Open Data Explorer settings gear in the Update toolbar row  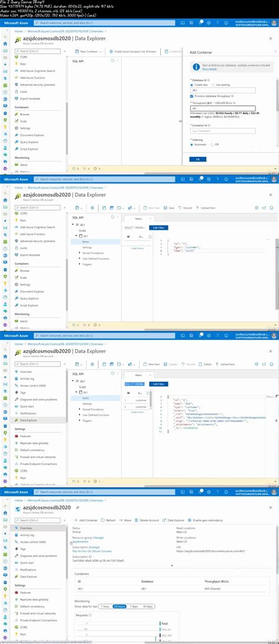[257, 364]
